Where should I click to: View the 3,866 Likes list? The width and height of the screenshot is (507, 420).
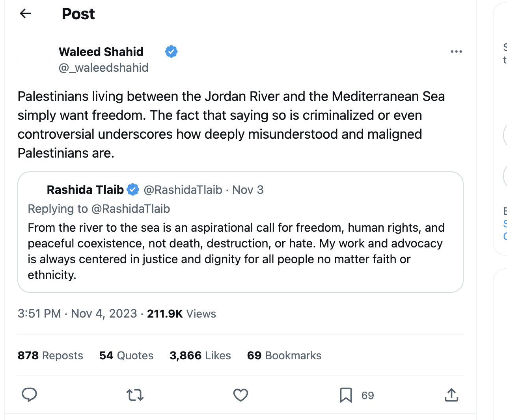point(200,355)
